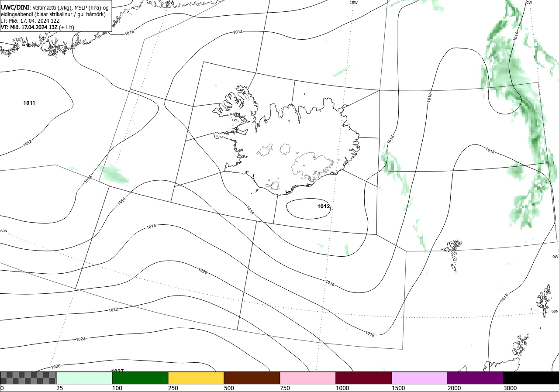Click the gray checkered 0–25 legend swatch

pos(28,378)
